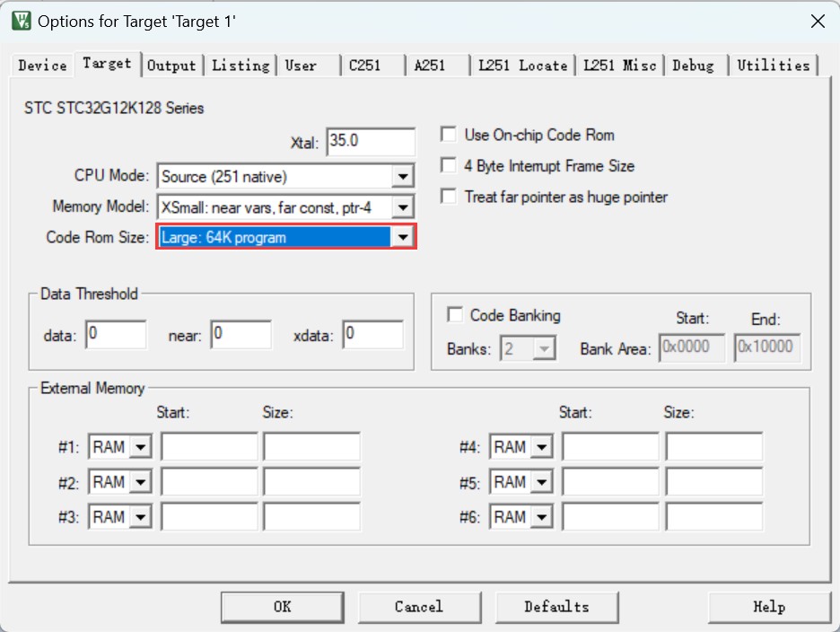
Task: Click the Keil uVision icon in title bar
Action: [22, 22]
